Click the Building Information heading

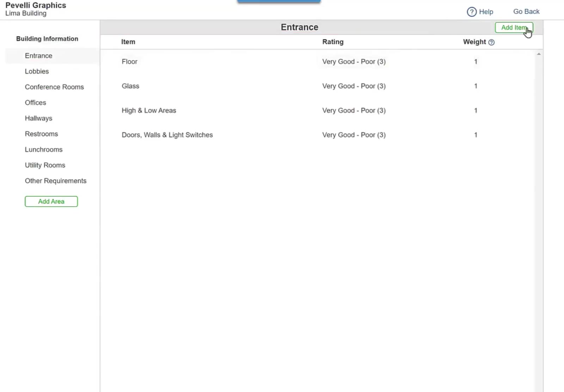47,39
